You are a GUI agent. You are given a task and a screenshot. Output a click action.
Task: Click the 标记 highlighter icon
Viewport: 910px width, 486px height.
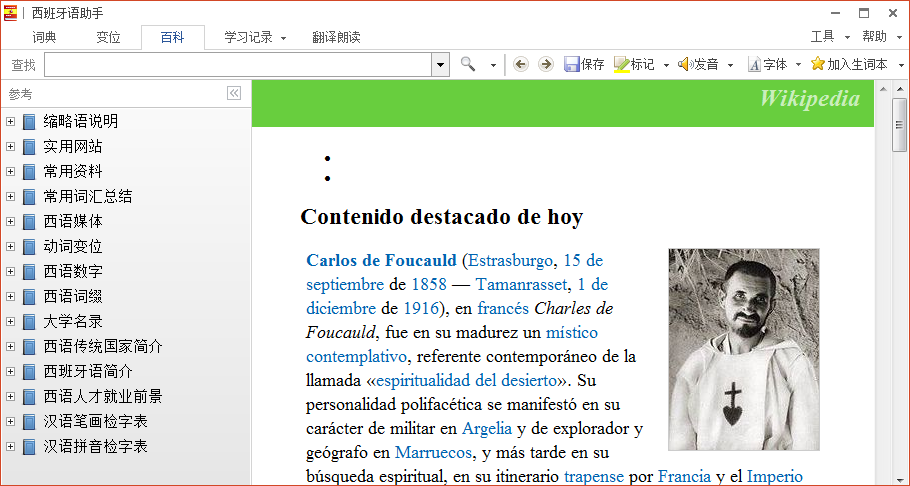[x=621, y=64]
